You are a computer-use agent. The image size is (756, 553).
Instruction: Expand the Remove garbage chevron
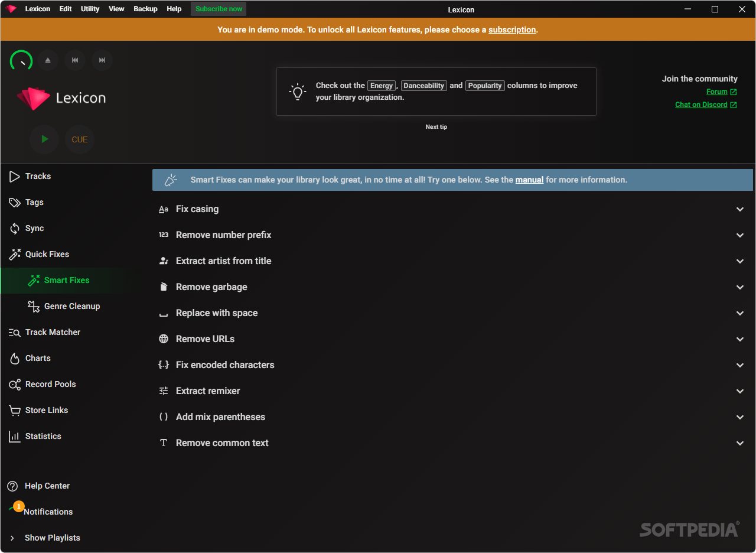click(x=740, y=287)
